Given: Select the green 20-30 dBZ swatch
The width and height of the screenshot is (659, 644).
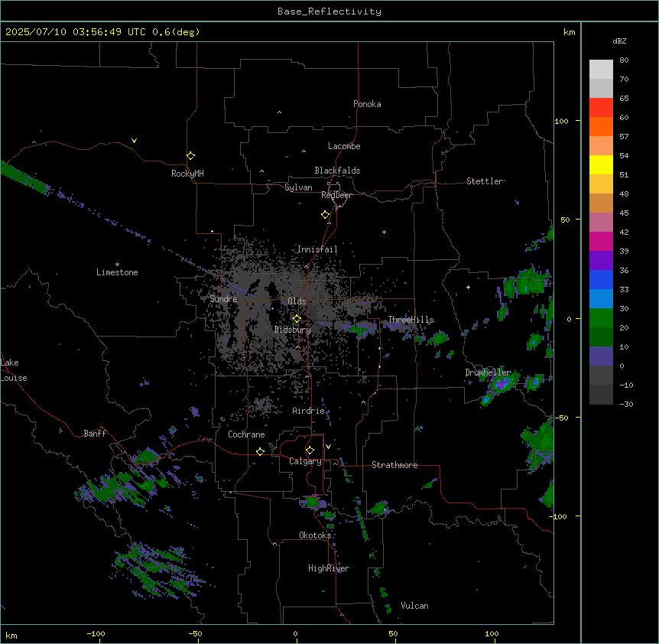Looking at the screenshot, I should click(x=601, y=318).
